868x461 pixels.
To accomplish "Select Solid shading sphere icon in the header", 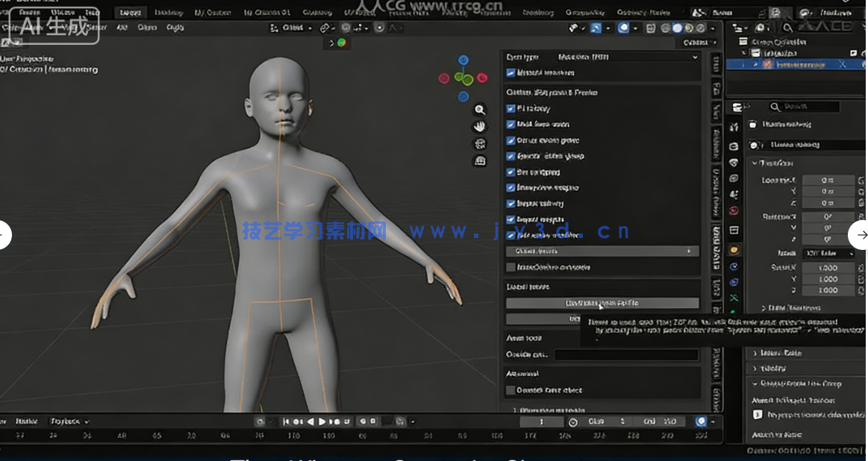I will click(x=675, y=28).
